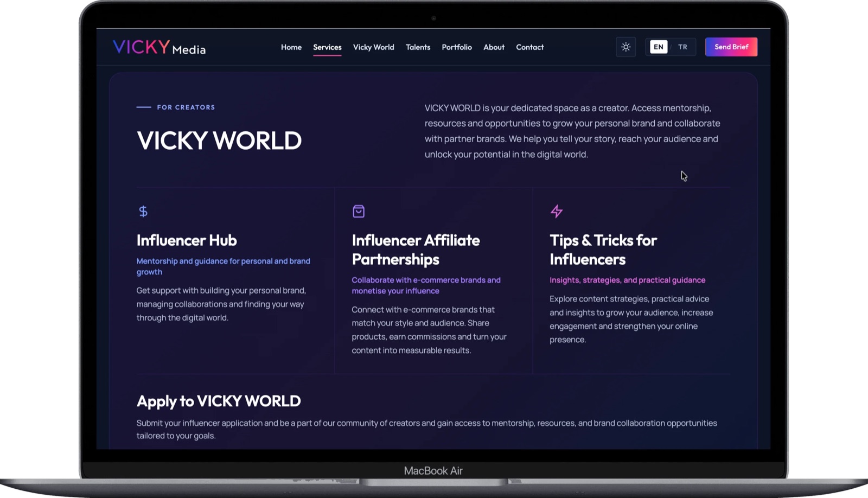
Task: Click the 'VICKY WORLD is your dedicated space' paragraph
Action: [572, 131]
